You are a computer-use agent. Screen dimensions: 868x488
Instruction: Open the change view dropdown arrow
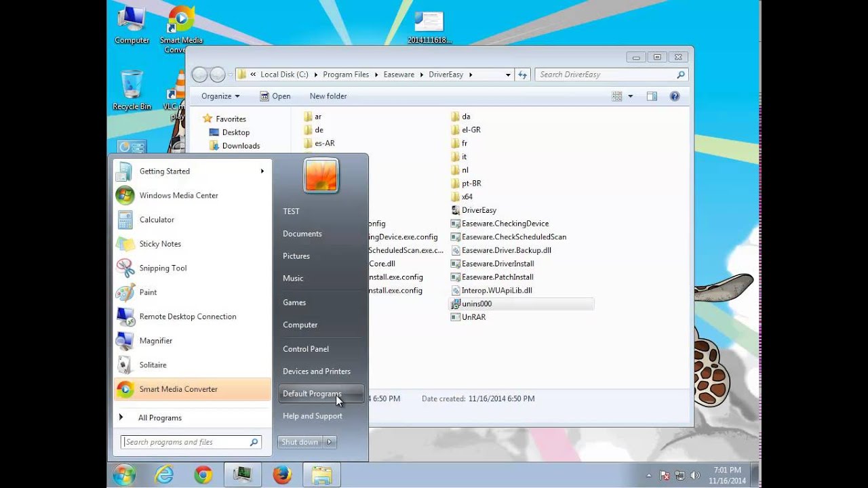pyautogui.click(x=630, y=96)
